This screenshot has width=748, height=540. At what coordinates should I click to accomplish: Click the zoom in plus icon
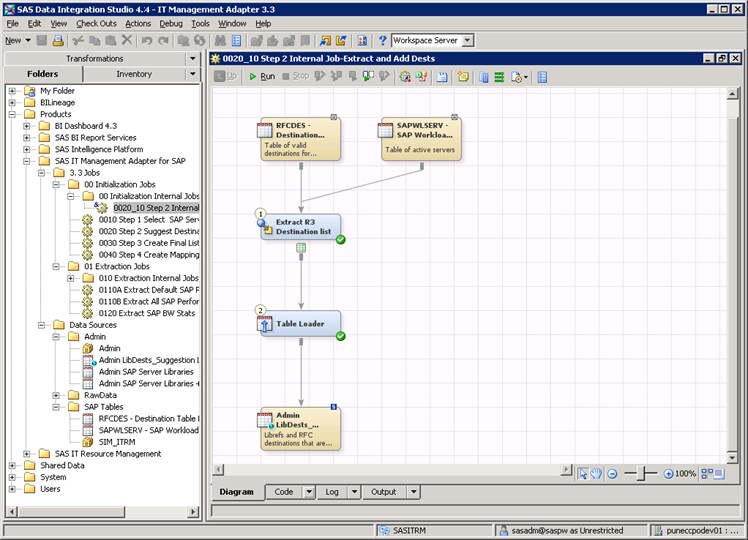point(668,474)
